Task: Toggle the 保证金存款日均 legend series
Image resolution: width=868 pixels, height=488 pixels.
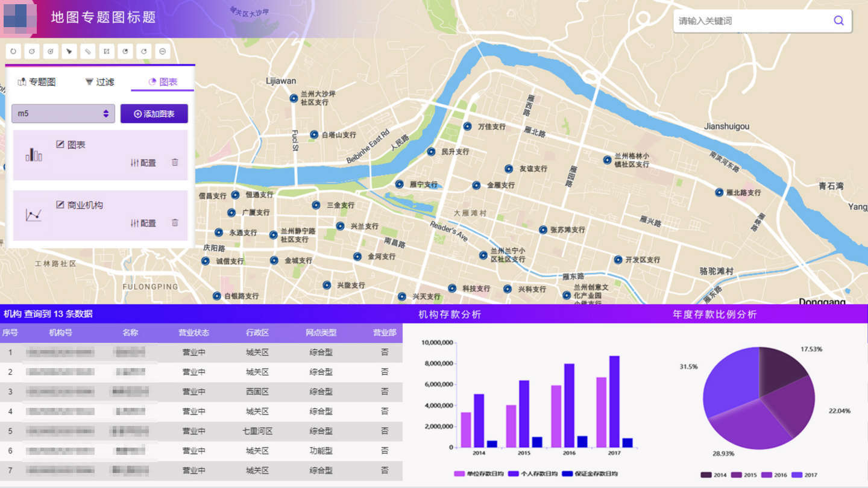Action: pyautogui.click(x=590, y=474)
